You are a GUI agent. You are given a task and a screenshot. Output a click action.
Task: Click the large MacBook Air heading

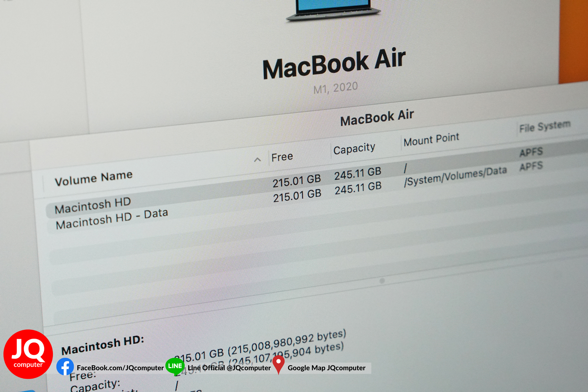334,64
